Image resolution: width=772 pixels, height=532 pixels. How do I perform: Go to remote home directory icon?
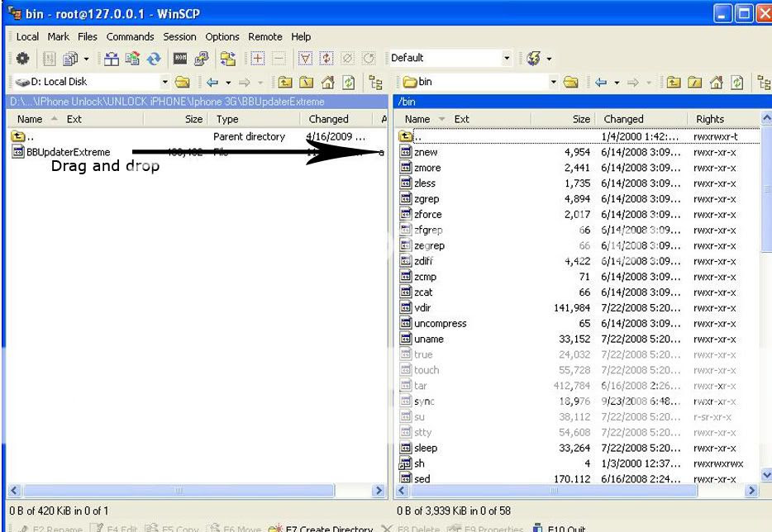pos(717,82)
